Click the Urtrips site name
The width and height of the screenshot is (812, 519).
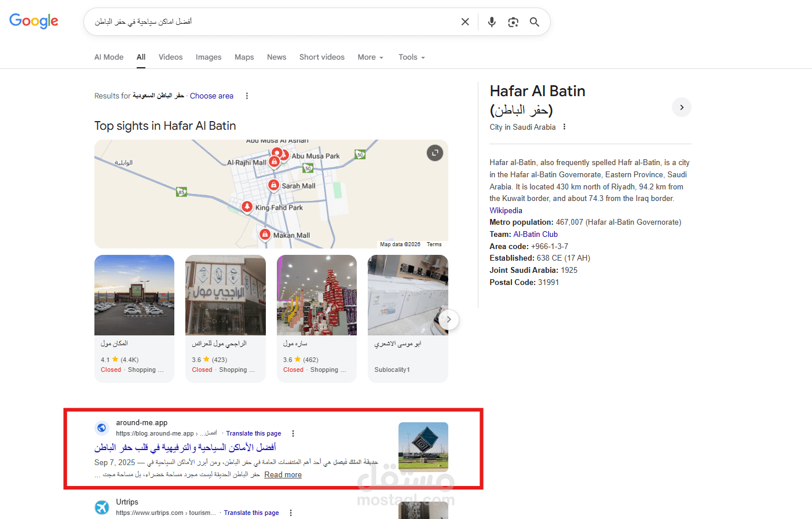coord(127,502)
